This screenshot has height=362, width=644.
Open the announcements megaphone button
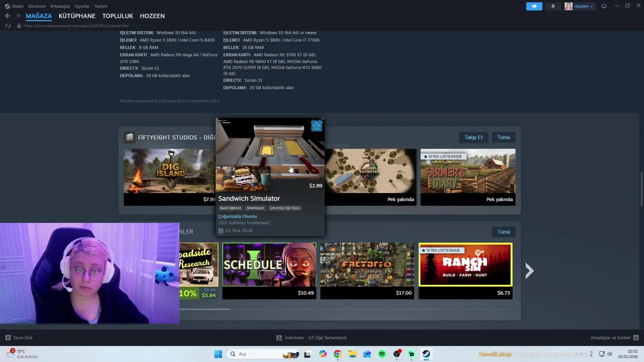534,6
